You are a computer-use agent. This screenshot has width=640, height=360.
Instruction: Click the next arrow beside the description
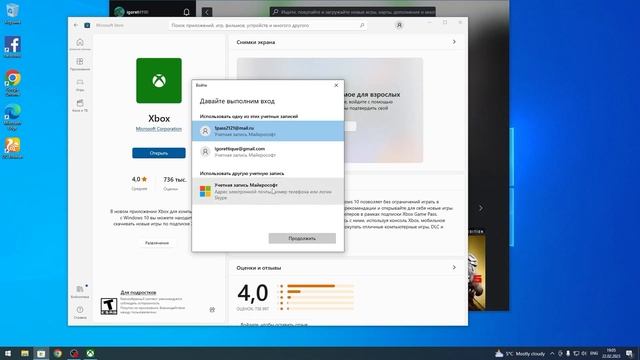(x=480, y=208)
